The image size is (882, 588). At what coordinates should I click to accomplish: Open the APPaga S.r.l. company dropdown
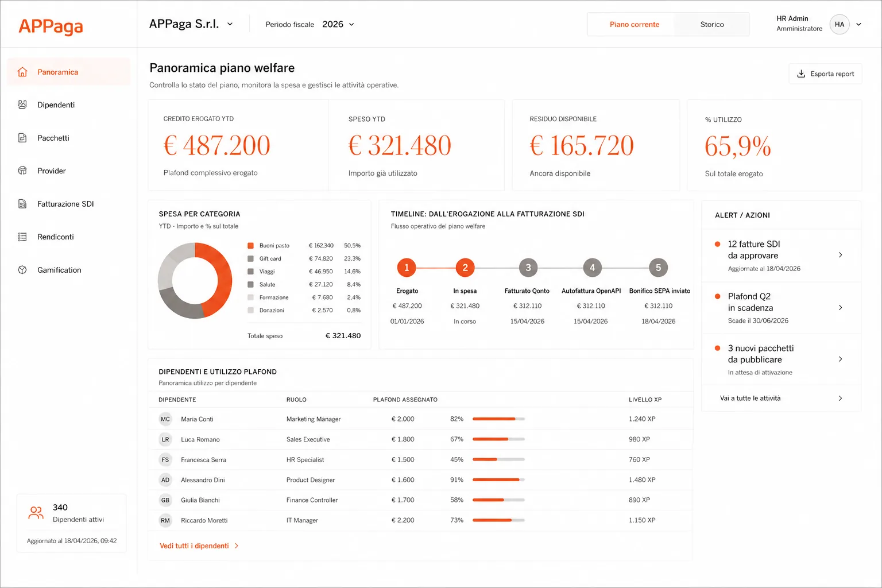pyautogui.click(x=191, y=24)
